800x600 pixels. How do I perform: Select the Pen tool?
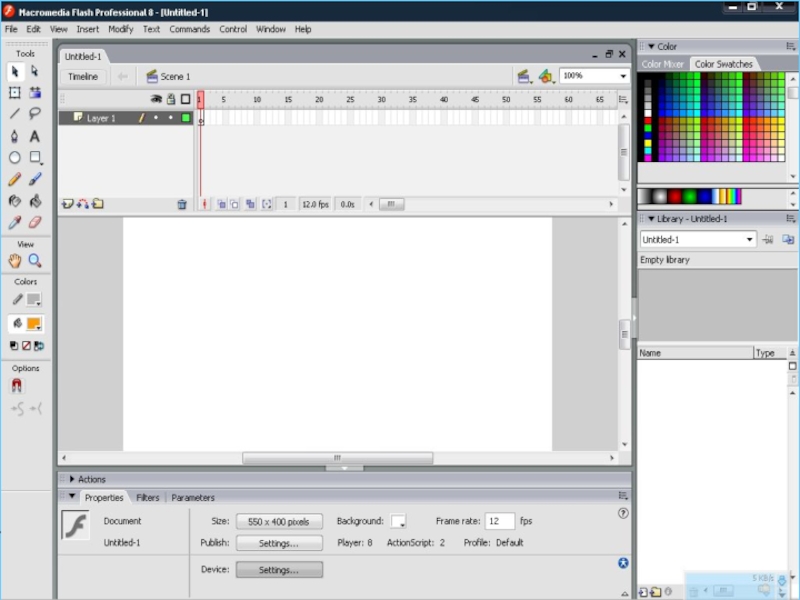tap(15, 136)
